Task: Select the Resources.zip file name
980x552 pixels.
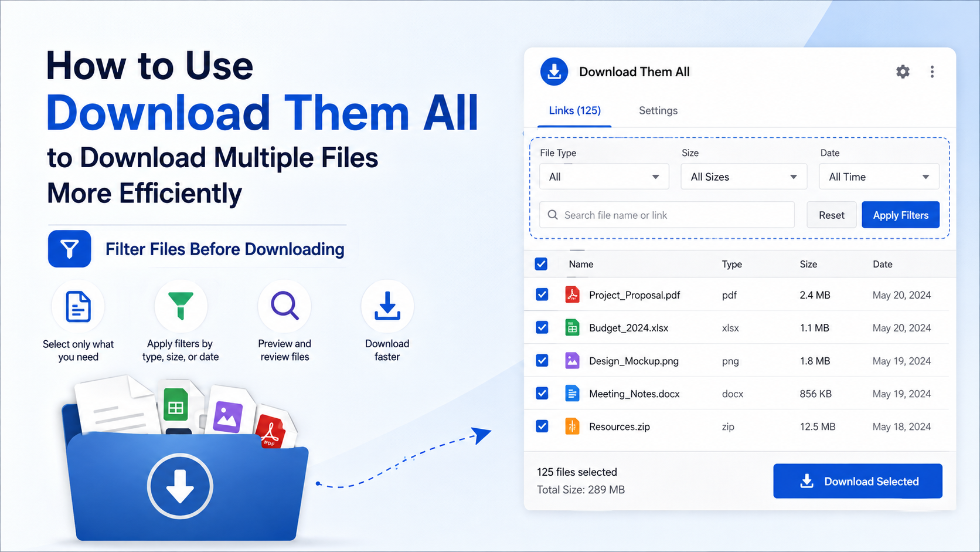Action: point(620,426)
